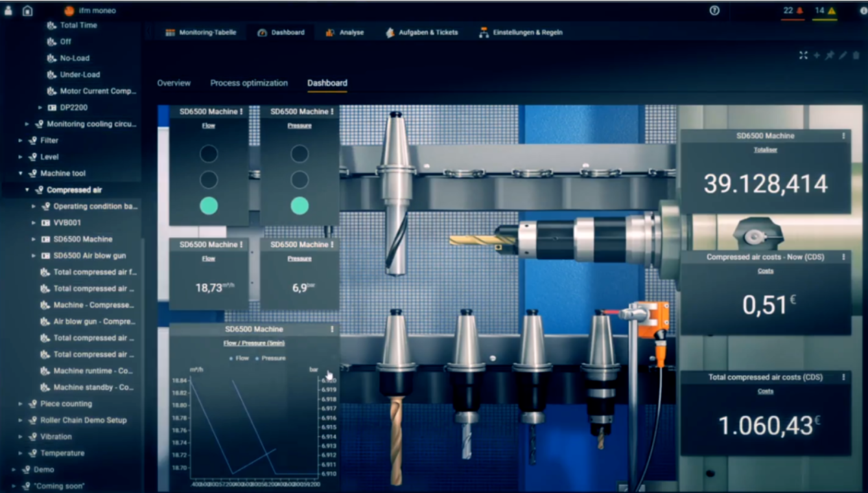Open options menu of Flow status-light widget

[x=241, y=112]
